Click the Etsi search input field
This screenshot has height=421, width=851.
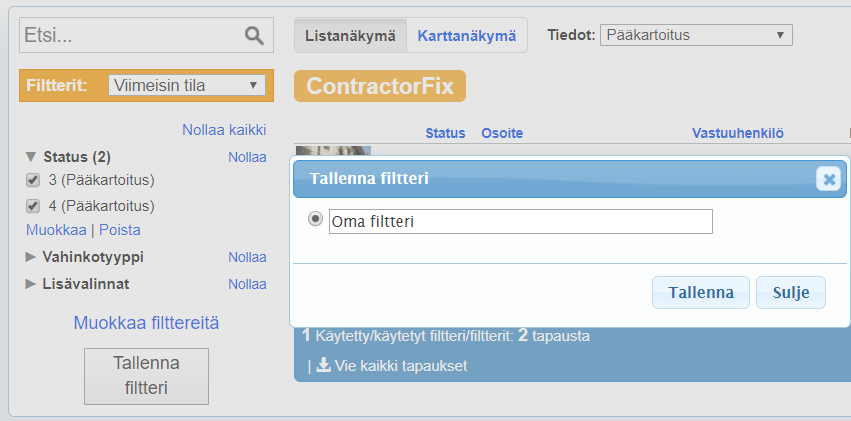click(130, 36)
